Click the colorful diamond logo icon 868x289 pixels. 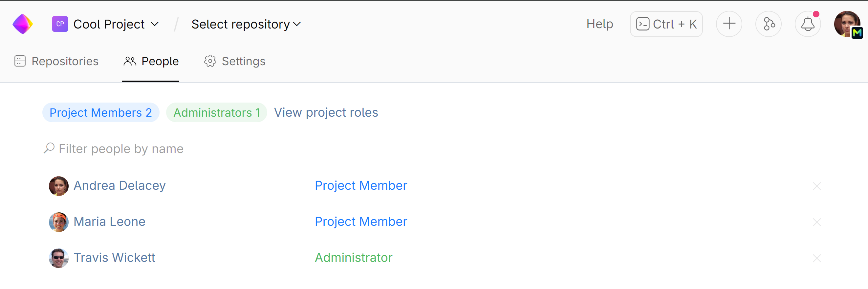[23, 24]
